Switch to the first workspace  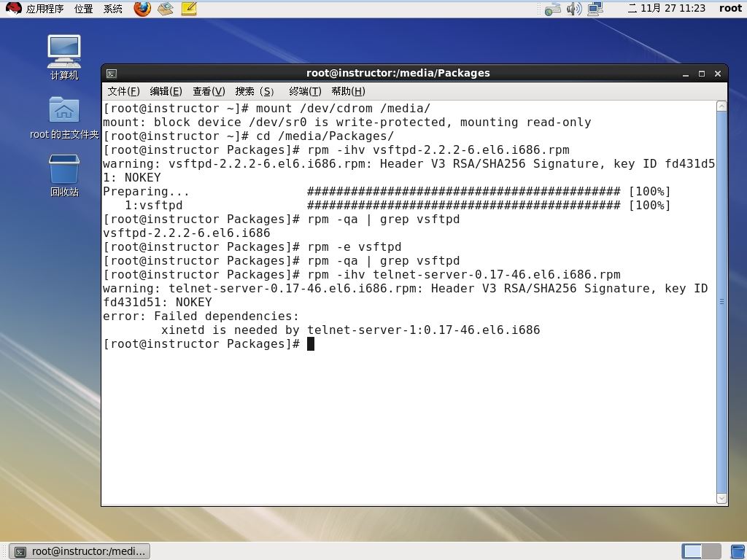point(692,551)
